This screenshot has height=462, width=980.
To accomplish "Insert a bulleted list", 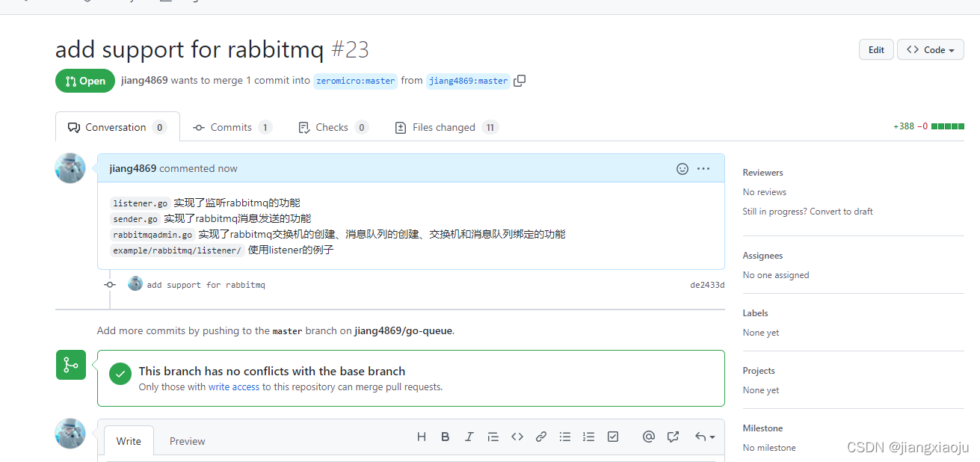I will (565, 437).
